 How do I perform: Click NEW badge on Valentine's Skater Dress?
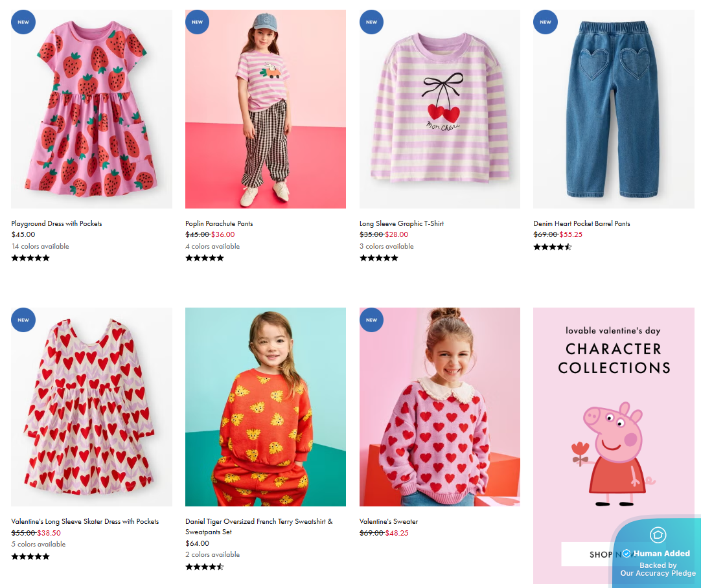pos(23,319)
